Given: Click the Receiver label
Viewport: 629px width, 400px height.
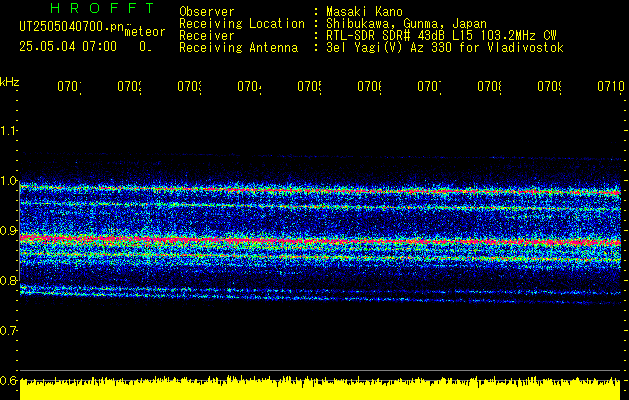Looking at the screenshot, I should [x=207, y=36].
